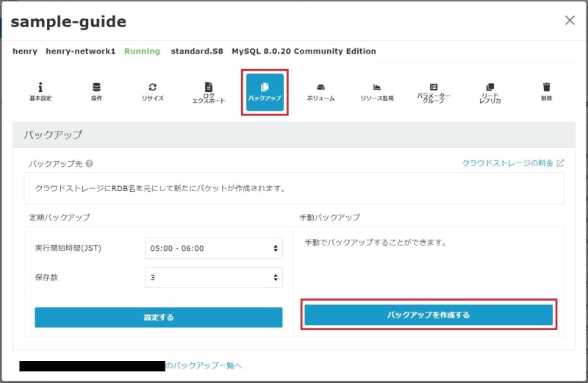Click the help icon beside バックアップ先
Screen dimensions: 588x383
[x=89, y=164]
